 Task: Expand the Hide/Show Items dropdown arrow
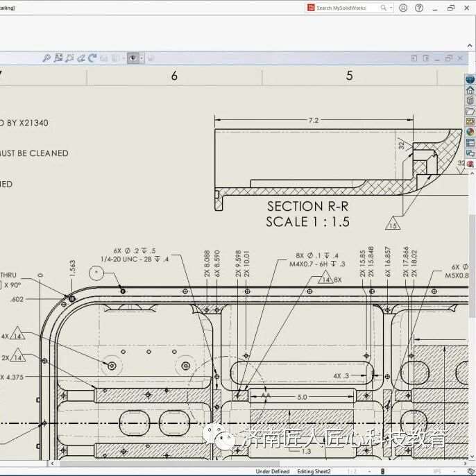[142, 58]
